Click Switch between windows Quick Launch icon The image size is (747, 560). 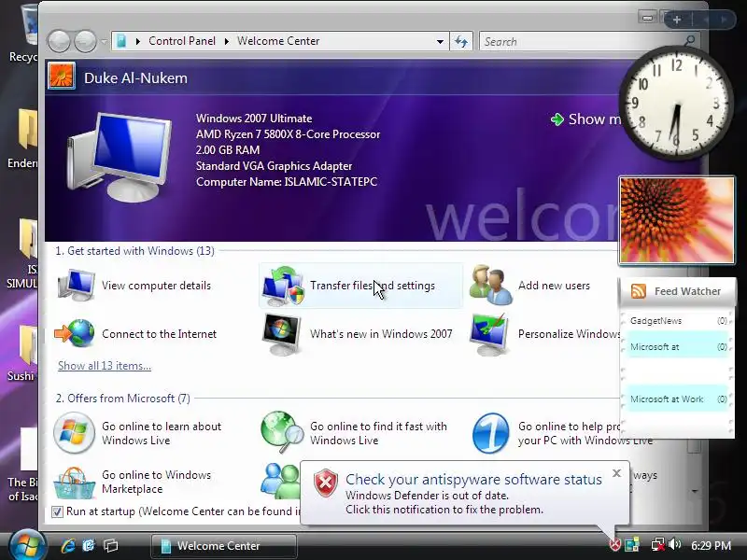111,546
